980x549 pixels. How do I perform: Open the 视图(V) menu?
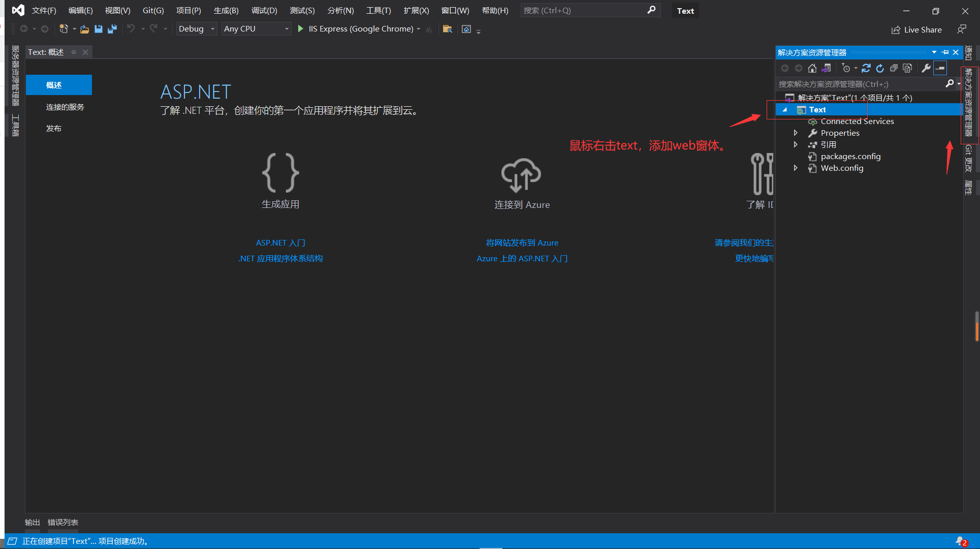[x=117, y=11]
